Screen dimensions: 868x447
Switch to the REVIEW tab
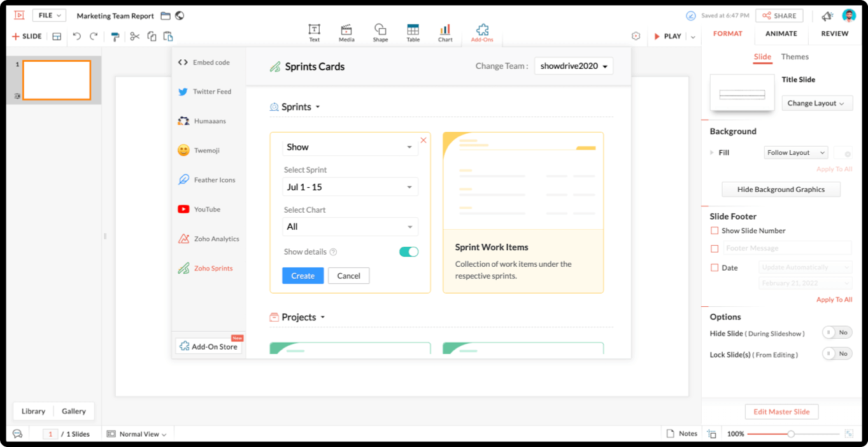coord(835,34)
